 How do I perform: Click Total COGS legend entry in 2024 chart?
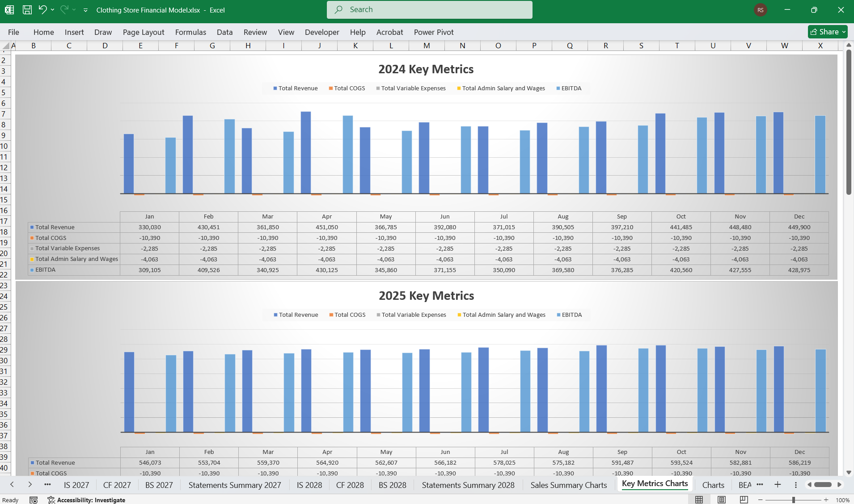click(x=347, y=88)
